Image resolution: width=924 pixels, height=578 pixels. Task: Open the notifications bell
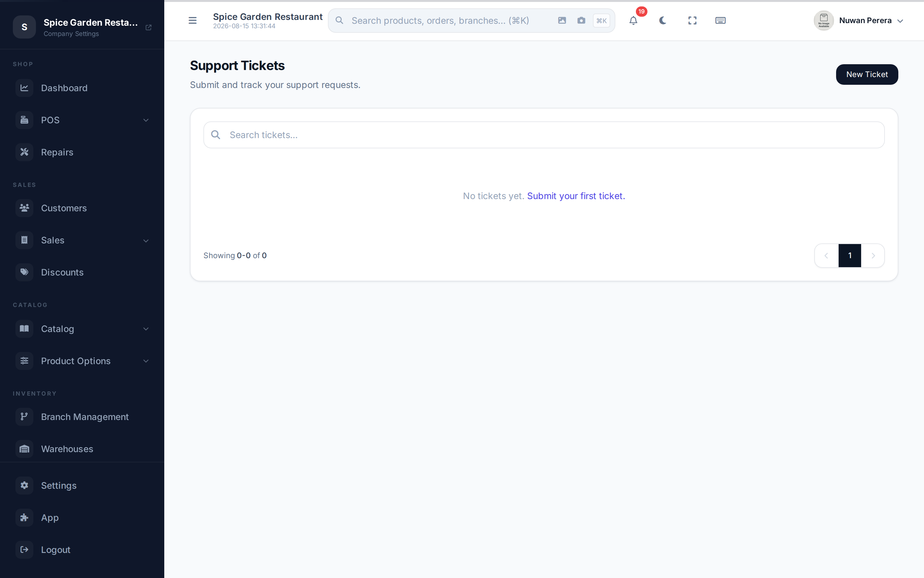coord(633,21)
